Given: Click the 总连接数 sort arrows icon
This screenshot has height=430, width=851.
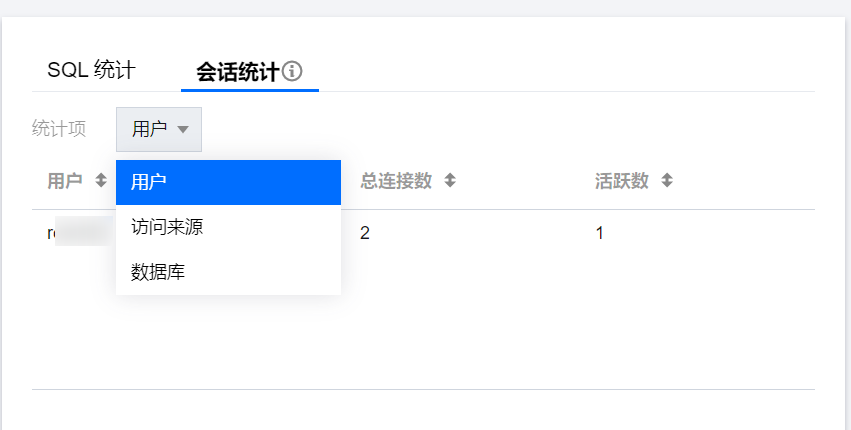Looking at the screenshot, I should coord(450,181).
